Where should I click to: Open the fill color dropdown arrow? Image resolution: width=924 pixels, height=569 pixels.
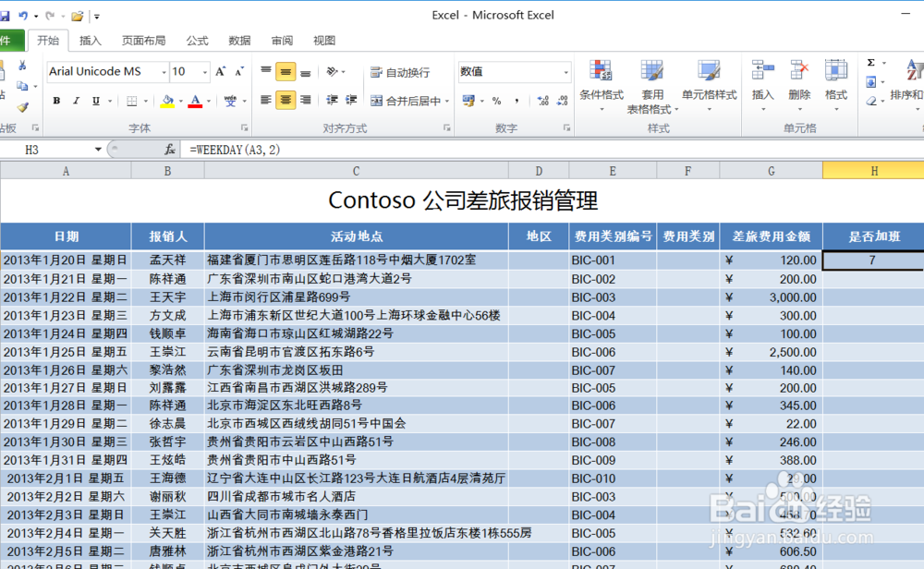pos(180,102)
